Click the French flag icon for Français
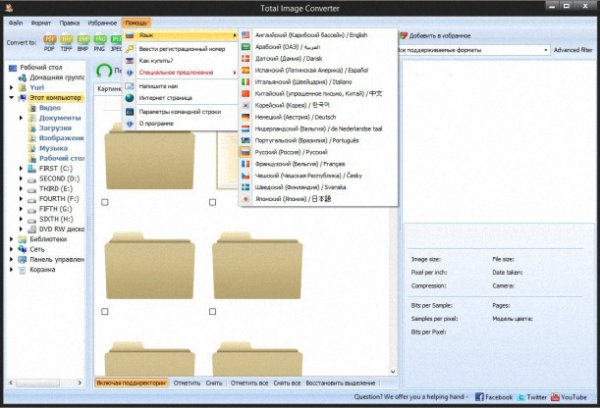Screen dimensions: 600x408 246,164
